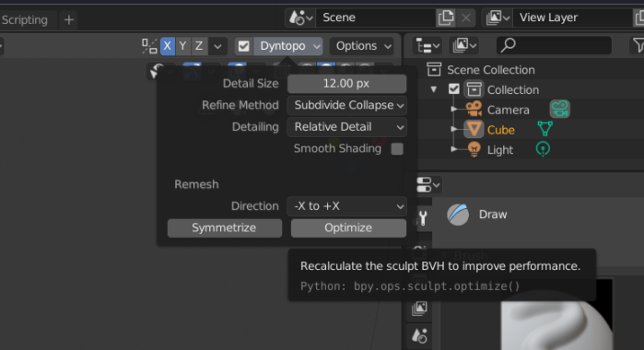
Task: Click the Optimize button
Action: point(348,228)
